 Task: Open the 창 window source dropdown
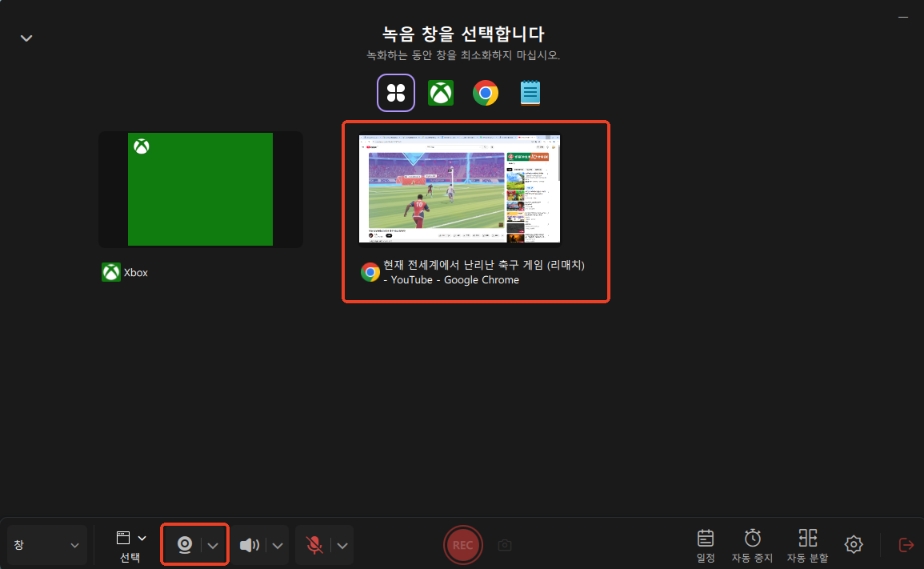click(46, 544)
